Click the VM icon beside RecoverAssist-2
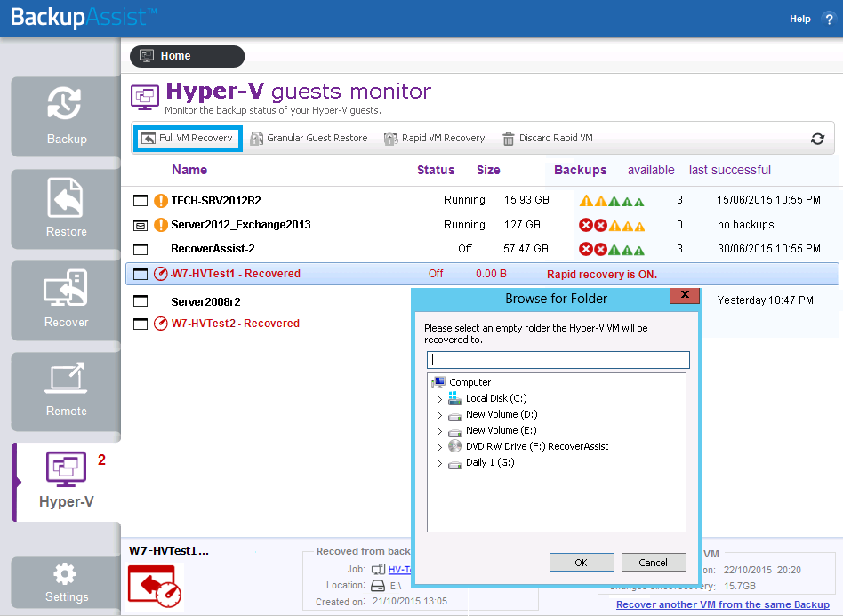This screenshot has width=843, height=616. [x=140, y=250]
